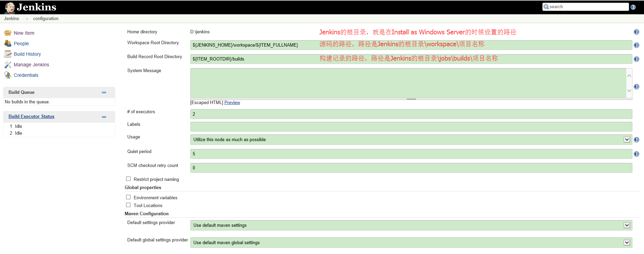Open help for System Message
Image resolution: width=644 pixels, height=254 pixels.
coord(637,87)
